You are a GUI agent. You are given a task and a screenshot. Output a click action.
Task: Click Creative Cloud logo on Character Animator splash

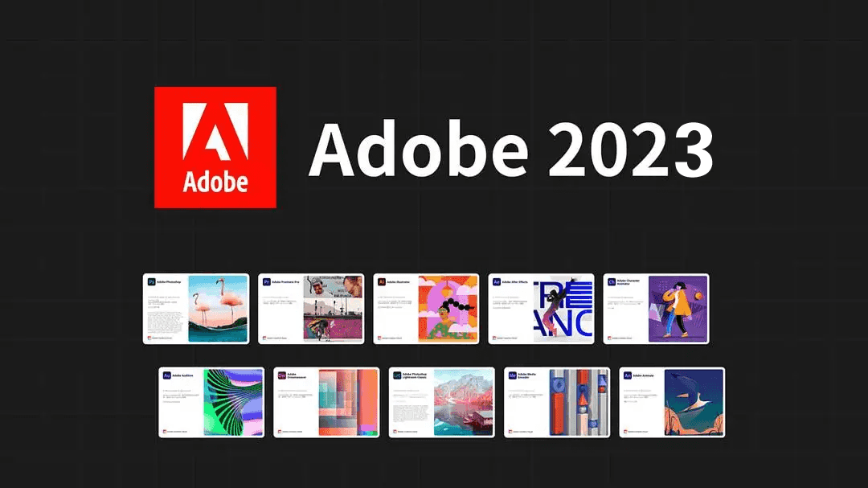coord(610,338)
